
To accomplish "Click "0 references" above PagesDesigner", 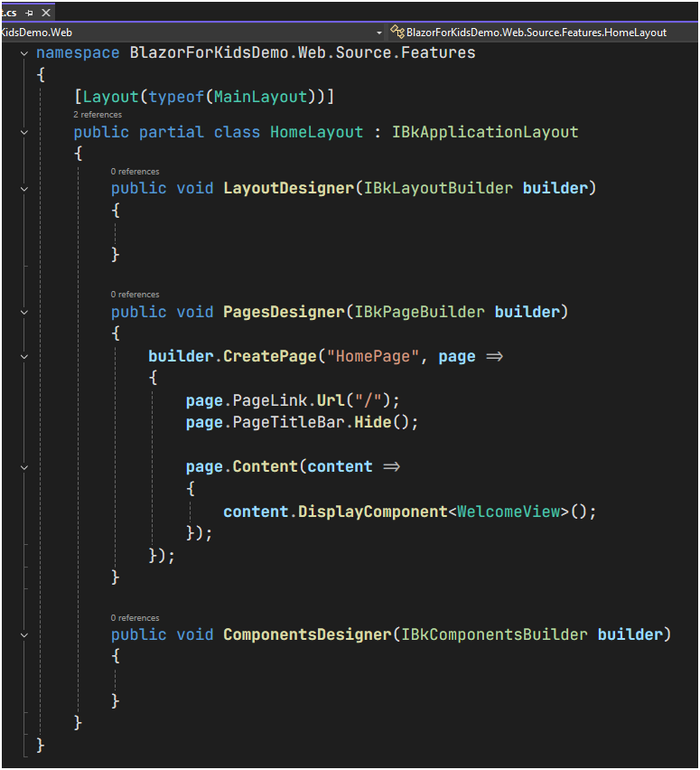I will (135, 294).
